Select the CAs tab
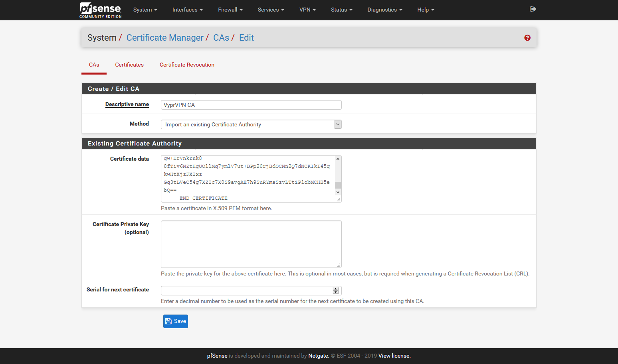 pos(94,65)
